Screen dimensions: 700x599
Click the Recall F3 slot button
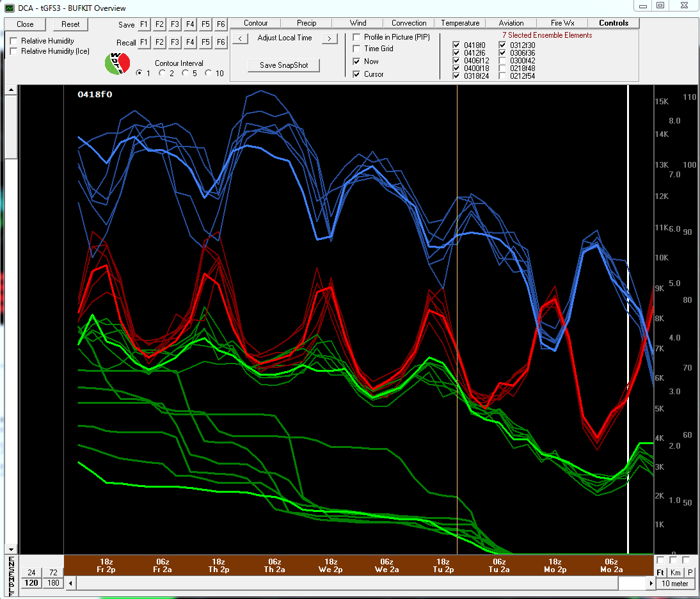pyautogui.click(x=175, y=42)
